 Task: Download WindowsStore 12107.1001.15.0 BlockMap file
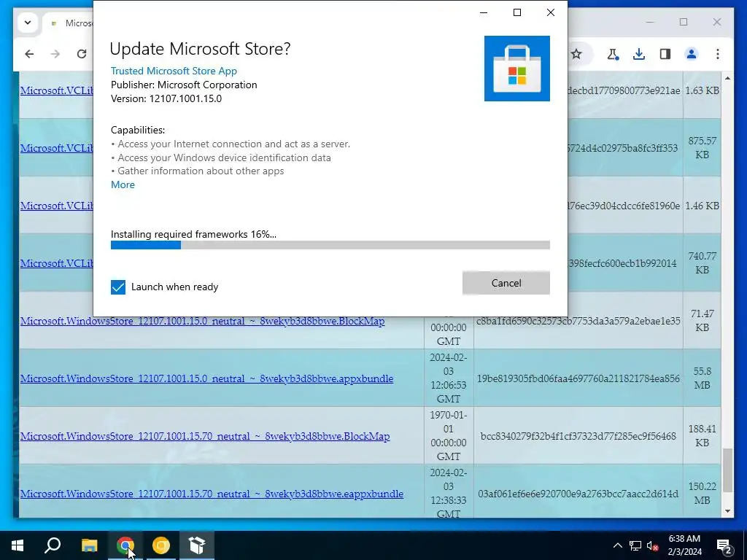[x=203, y=321]
